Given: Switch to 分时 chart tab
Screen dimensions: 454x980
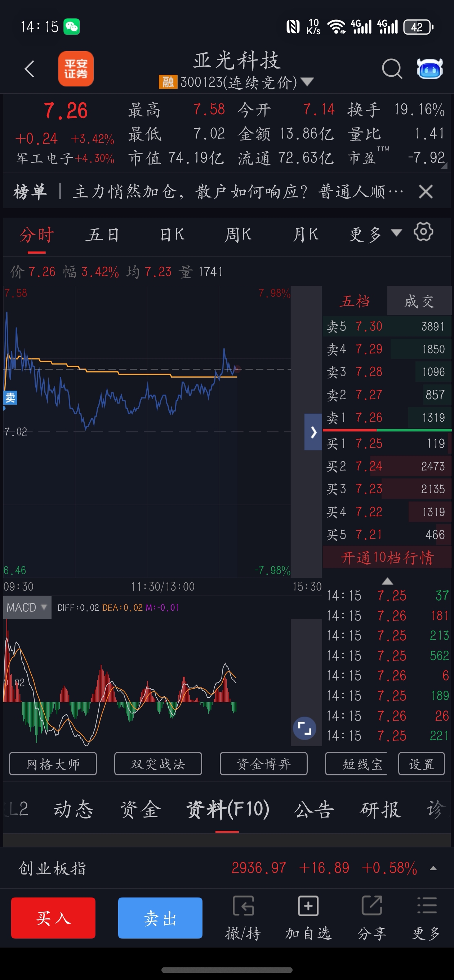Looking at the screenshot, I should (x=37, y=235).
